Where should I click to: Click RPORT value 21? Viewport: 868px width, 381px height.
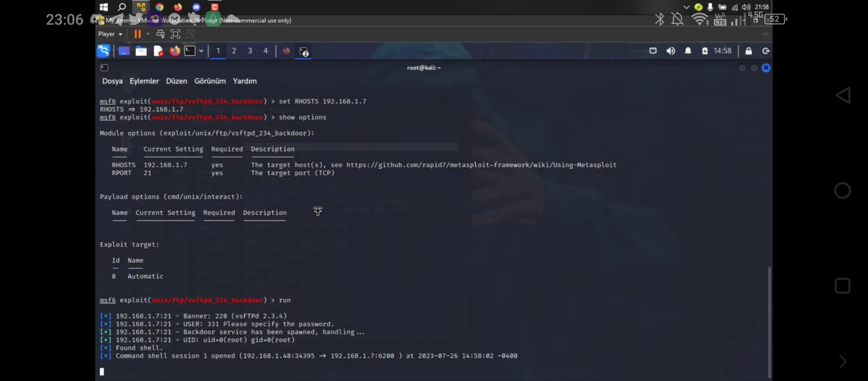pos(148,173)
